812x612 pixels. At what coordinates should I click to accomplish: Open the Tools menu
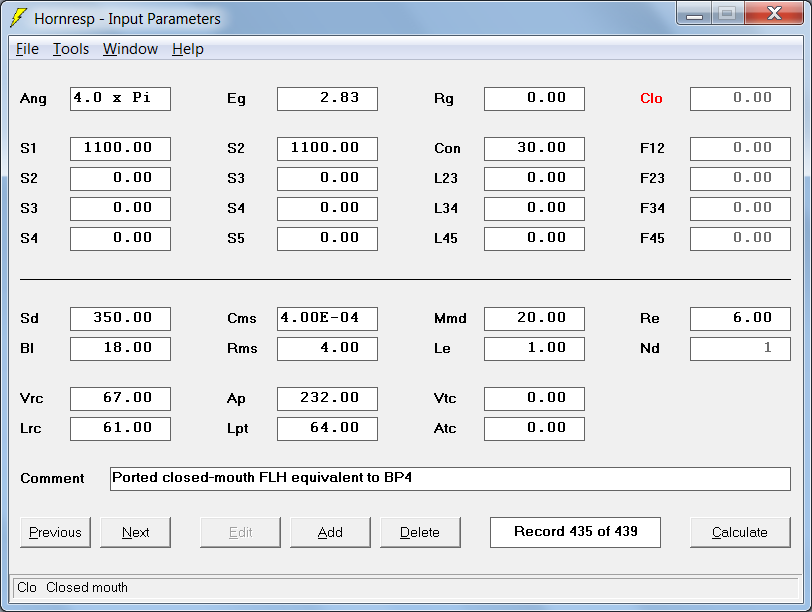point(71,49)
